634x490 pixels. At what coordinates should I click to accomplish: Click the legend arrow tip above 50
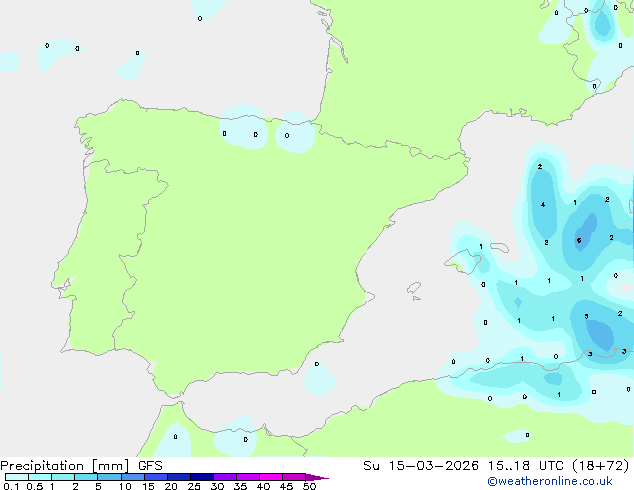317,477
